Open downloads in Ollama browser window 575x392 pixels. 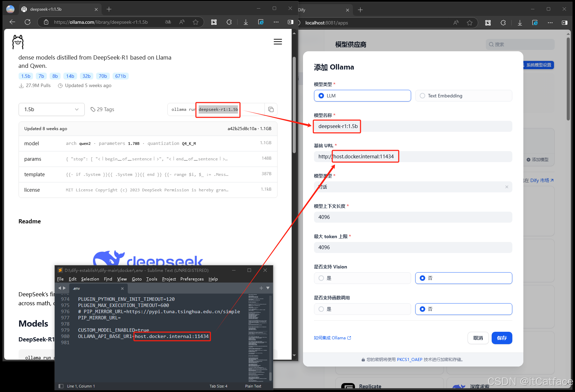click(x=246, y=22)
